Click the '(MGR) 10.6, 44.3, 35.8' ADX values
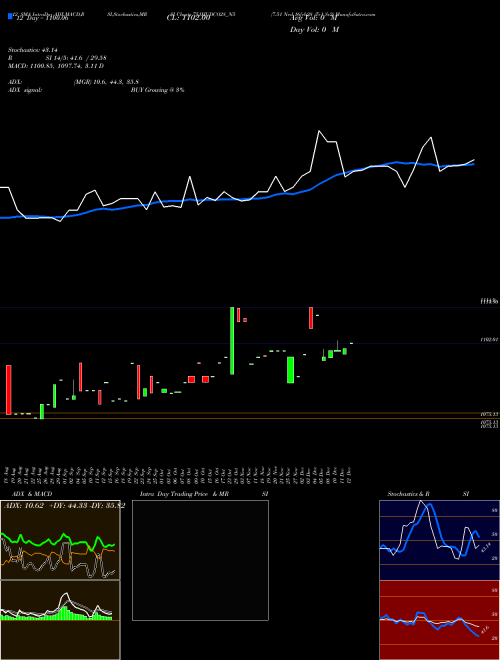Screen dimensions: 500x660 (x=106, y=82)
